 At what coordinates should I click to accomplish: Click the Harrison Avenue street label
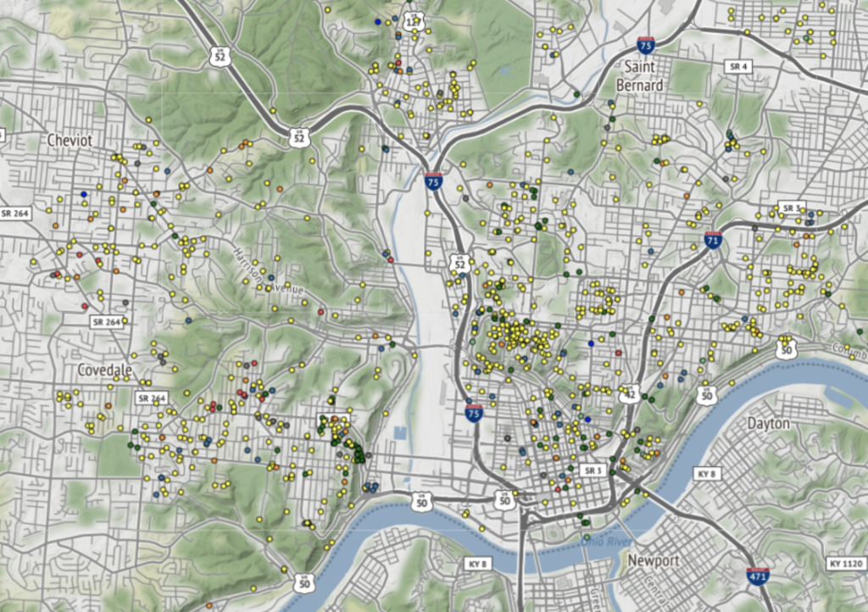click(x=267, y=272)
